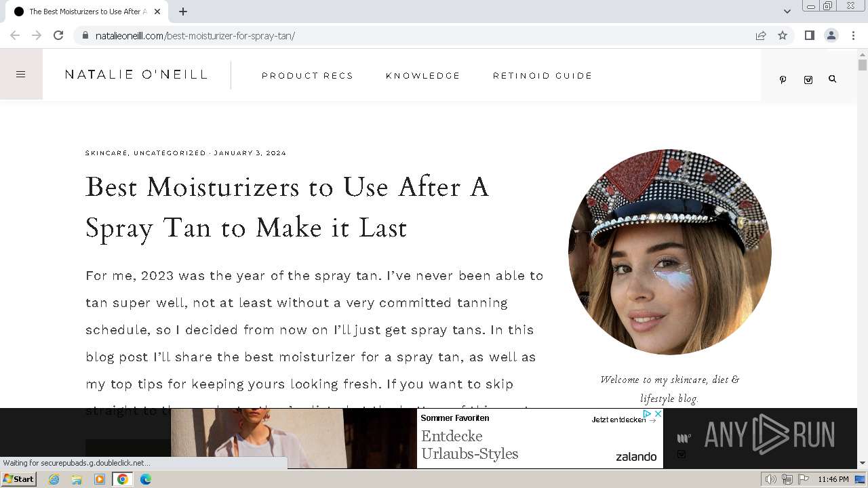Open the AdChoices info icon on the ad

[648, 413]
